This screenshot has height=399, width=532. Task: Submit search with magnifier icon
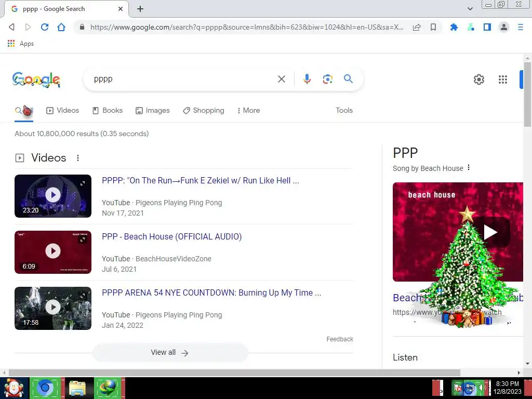[x=348, y=79]
